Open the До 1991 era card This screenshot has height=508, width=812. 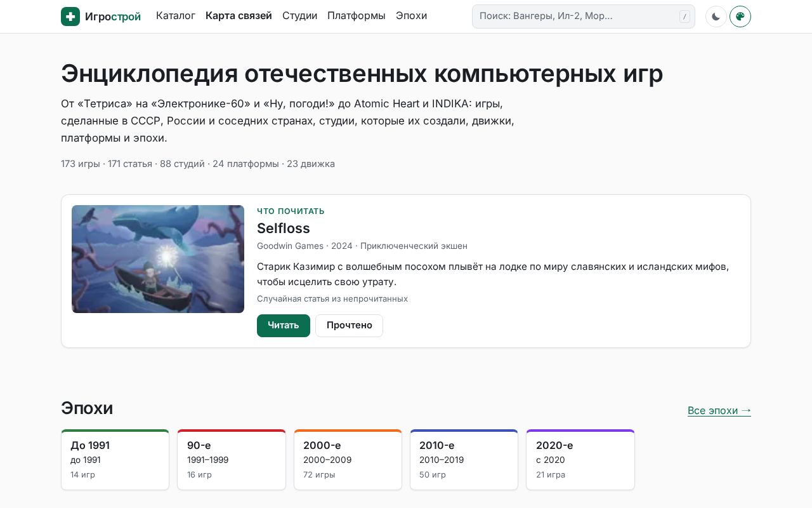coord(115,460)
